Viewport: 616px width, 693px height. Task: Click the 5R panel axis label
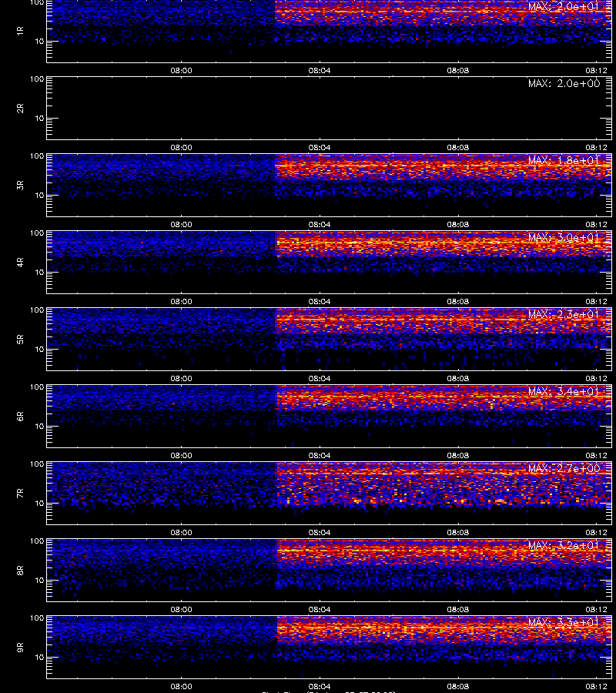pyautogui.click(x=20, y=340)
